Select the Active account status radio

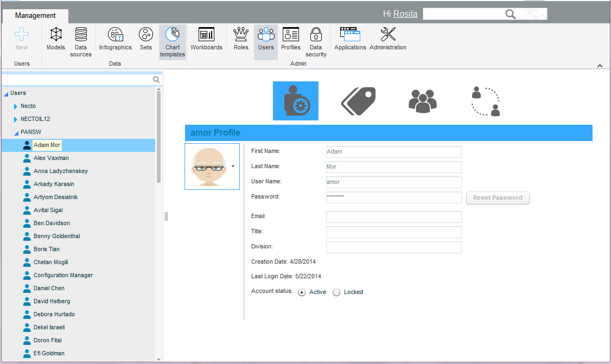302,292
